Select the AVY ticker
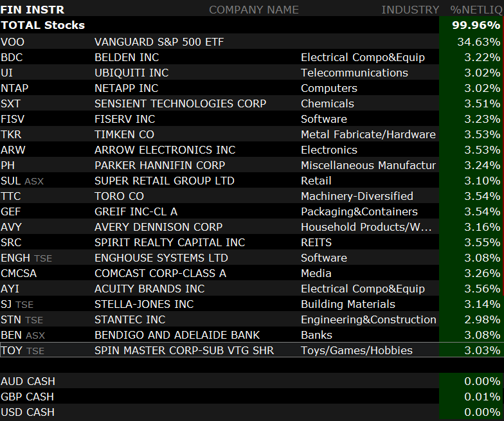 [x=11, y=227]
